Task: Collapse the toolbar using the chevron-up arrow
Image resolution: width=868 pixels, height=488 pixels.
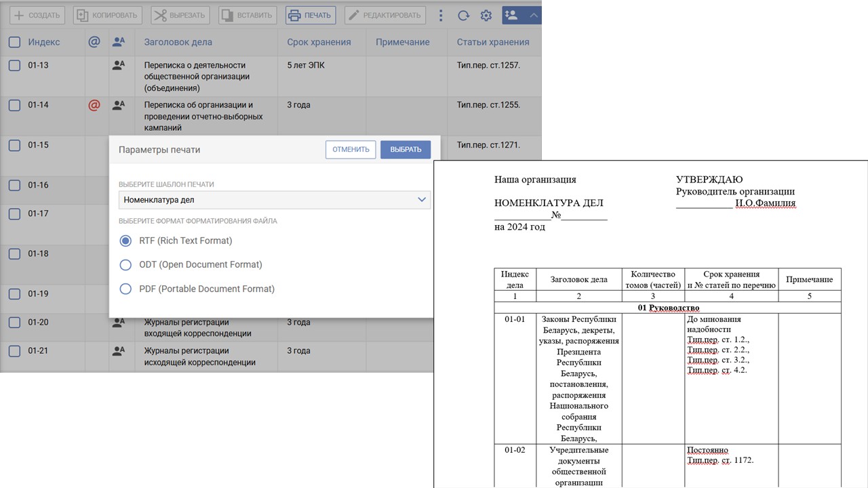Action: (x=534, y=15)
